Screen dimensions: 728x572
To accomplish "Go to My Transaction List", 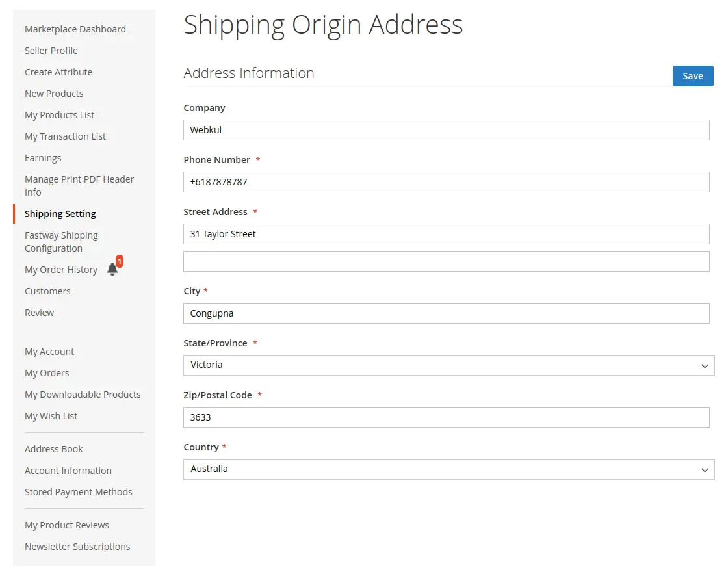I will tap(65, 136).
